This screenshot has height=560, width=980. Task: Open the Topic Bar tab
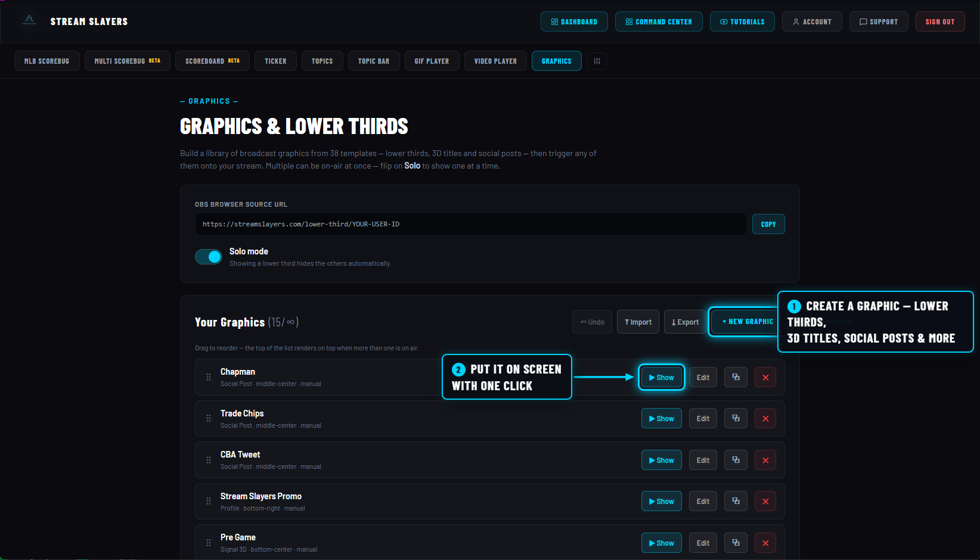[374, 61]
